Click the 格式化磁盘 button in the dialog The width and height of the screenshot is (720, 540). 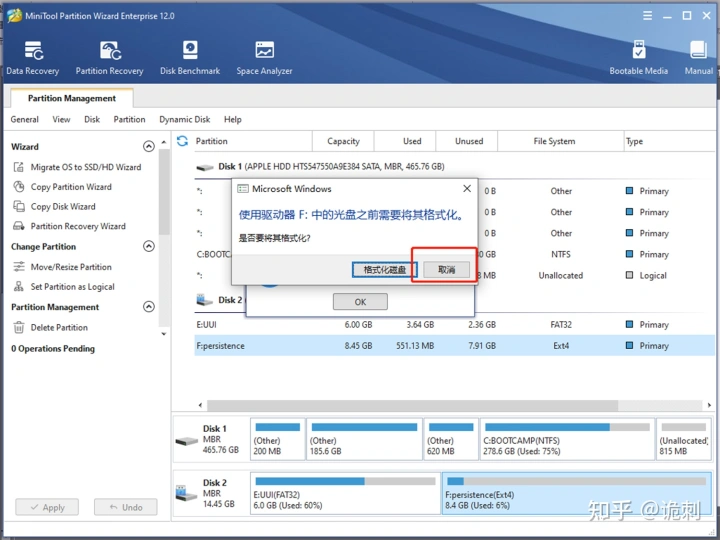click(x=384, y=270)
